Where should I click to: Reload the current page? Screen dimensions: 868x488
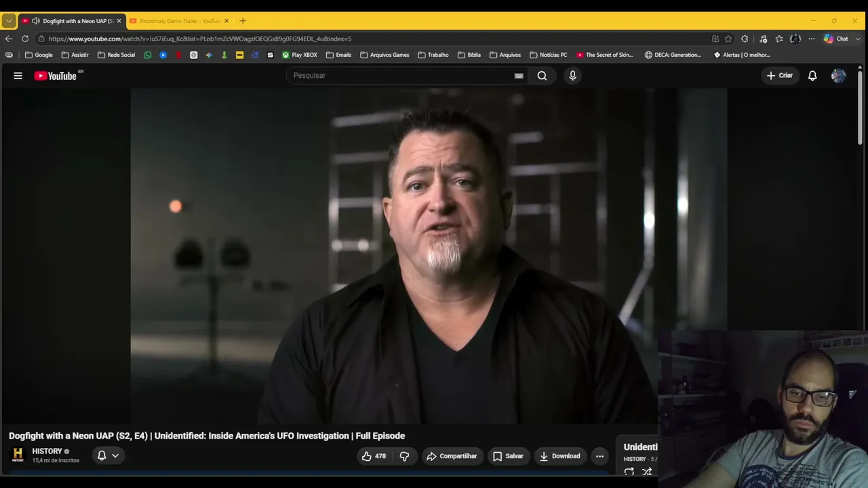coord(25,39)
